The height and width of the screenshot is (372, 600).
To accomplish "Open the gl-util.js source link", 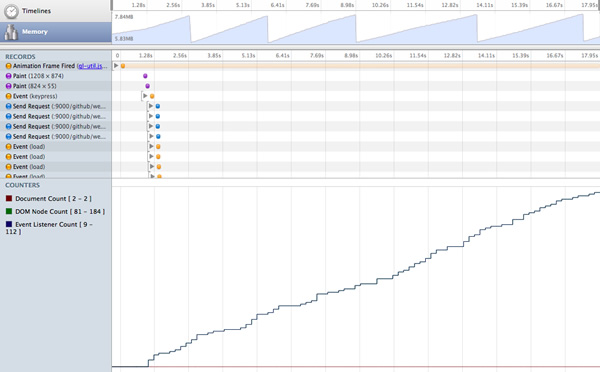I will click(x=92, y=66).
